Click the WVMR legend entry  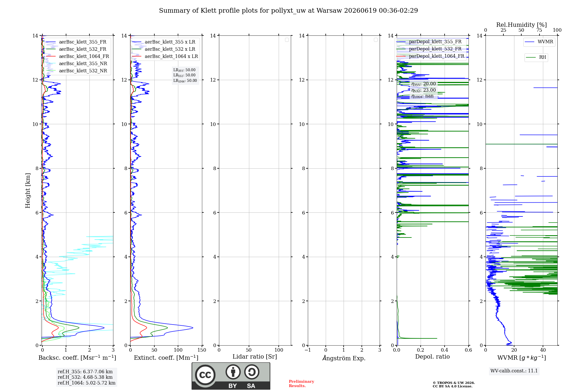[x=539, y=42]
